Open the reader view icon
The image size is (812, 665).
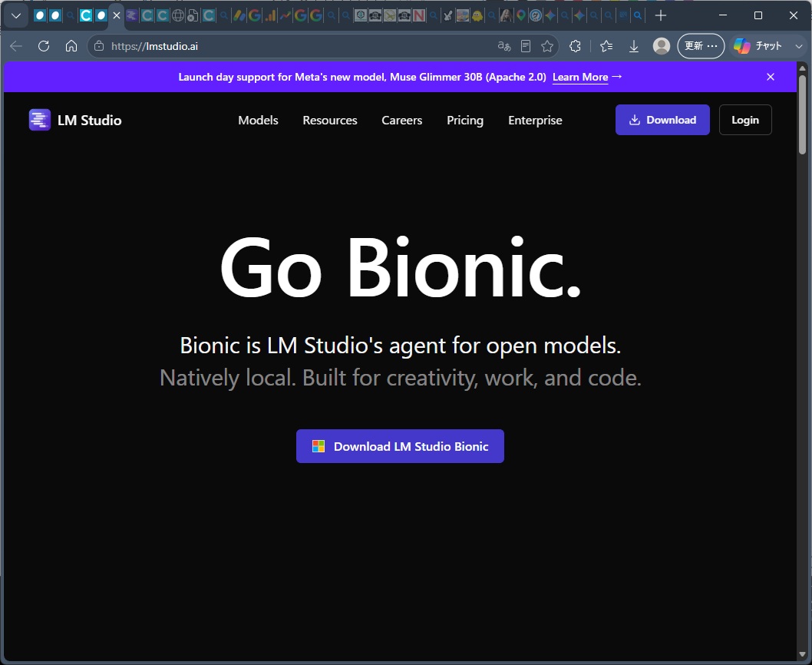click(x=526, y=46)
